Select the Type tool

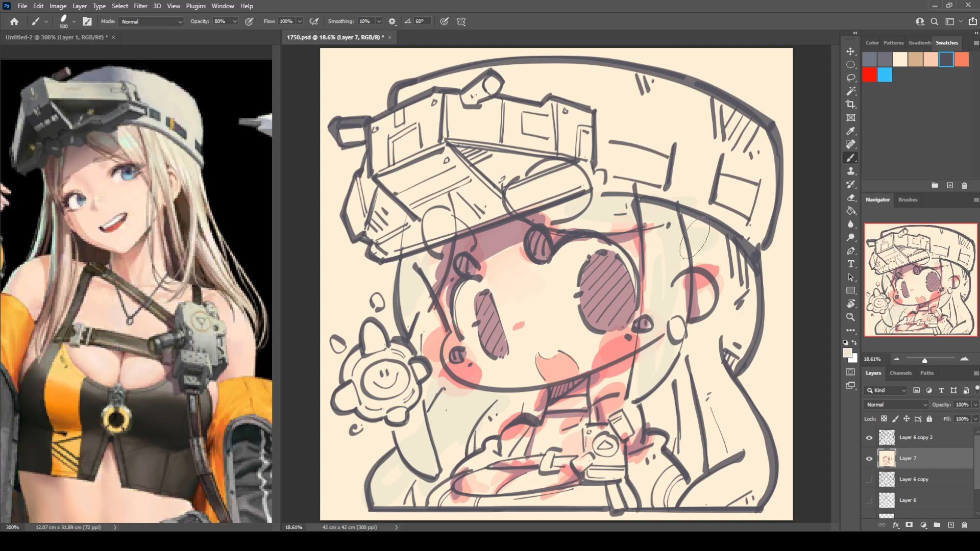[850, 264]
